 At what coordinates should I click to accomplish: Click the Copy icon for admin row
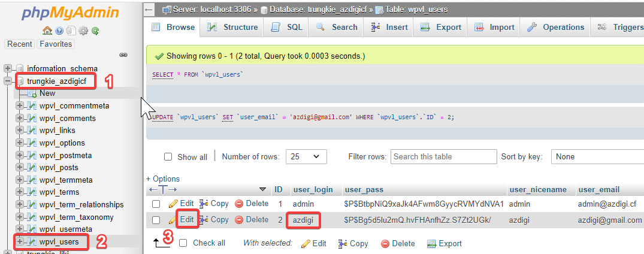204,204
